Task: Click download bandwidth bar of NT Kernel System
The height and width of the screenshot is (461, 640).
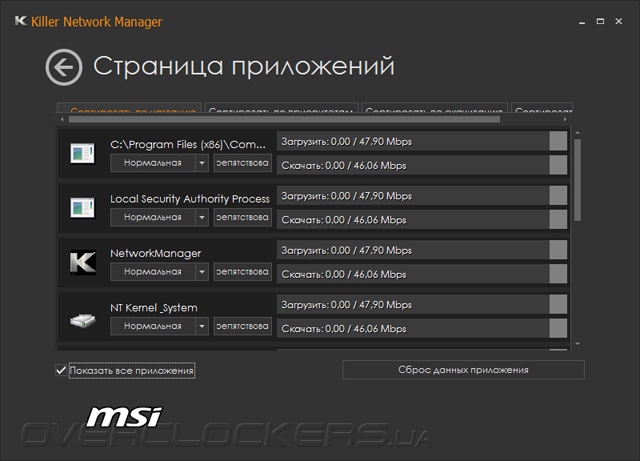Action: (422, 329)
